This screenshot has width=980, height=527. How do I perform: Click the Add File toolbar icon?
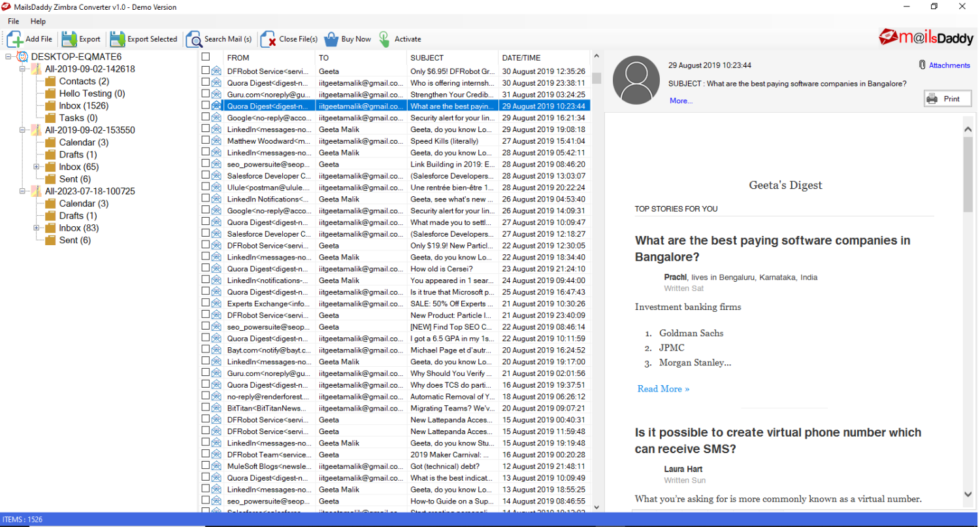click(x=15, y=39)
